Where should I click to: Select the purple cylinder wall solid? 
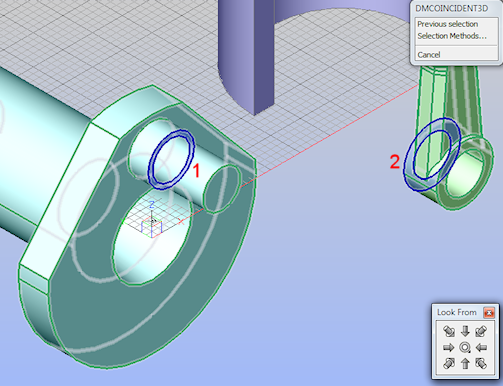(x=246, y=57)
